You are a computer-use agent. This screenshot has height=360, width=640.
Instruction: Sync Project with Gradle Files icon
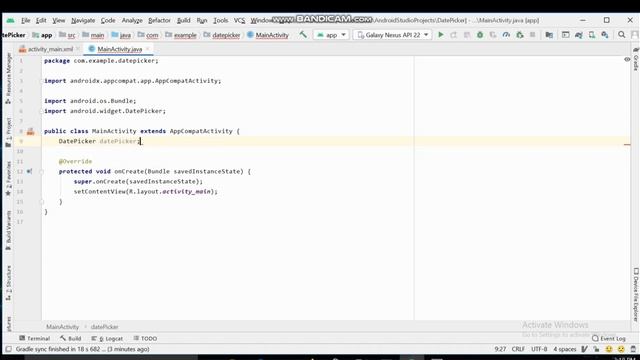click(x=579, y=35)
